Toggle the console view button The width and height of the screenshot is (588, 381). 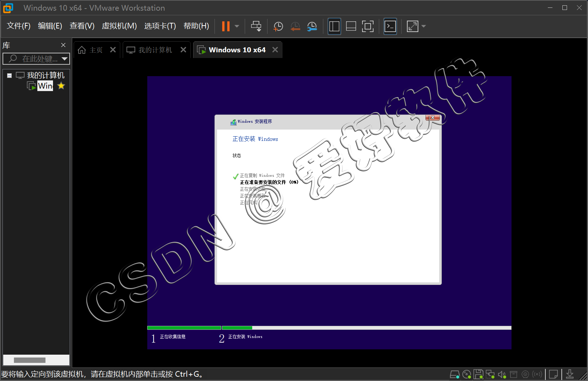(390, 26)
